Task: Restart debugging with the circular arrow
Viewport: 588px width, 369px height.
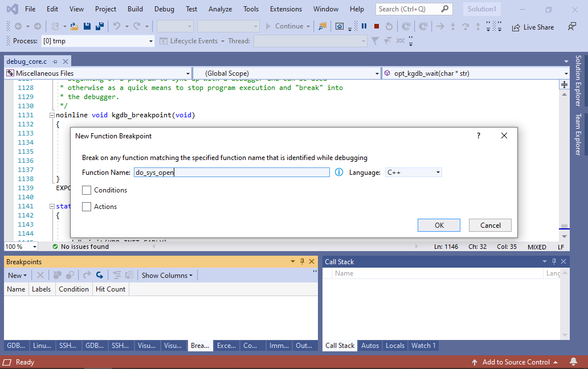Action: click(389, 26)
